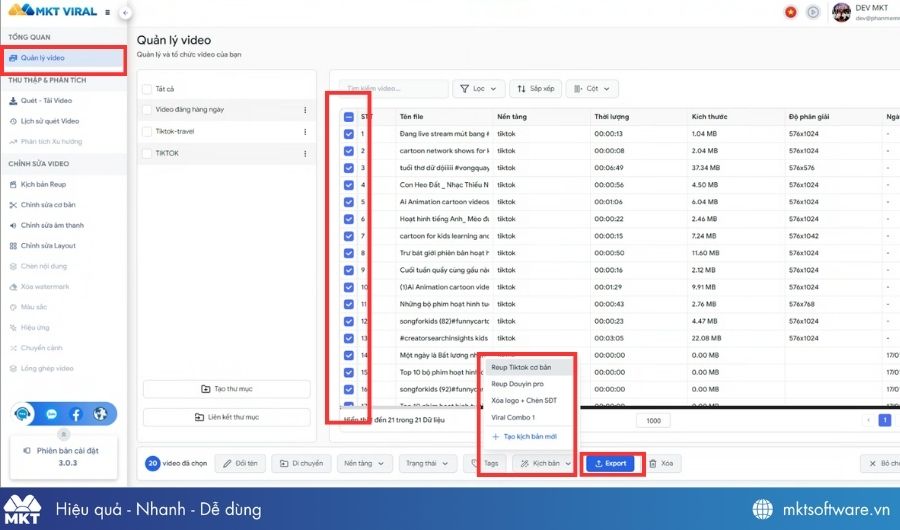Open the chat message icon
900x530 pixels.
[52, 414]
